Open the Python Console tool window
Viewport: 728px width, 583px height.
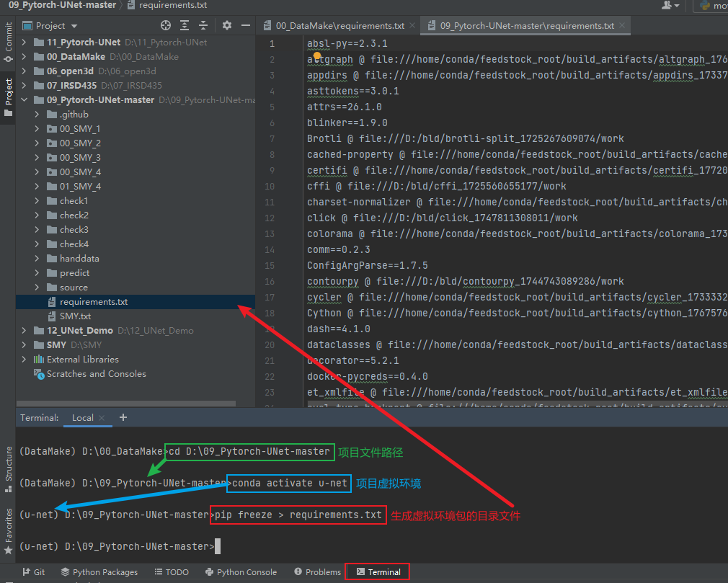pyautogui.click(x=241, y=572)
